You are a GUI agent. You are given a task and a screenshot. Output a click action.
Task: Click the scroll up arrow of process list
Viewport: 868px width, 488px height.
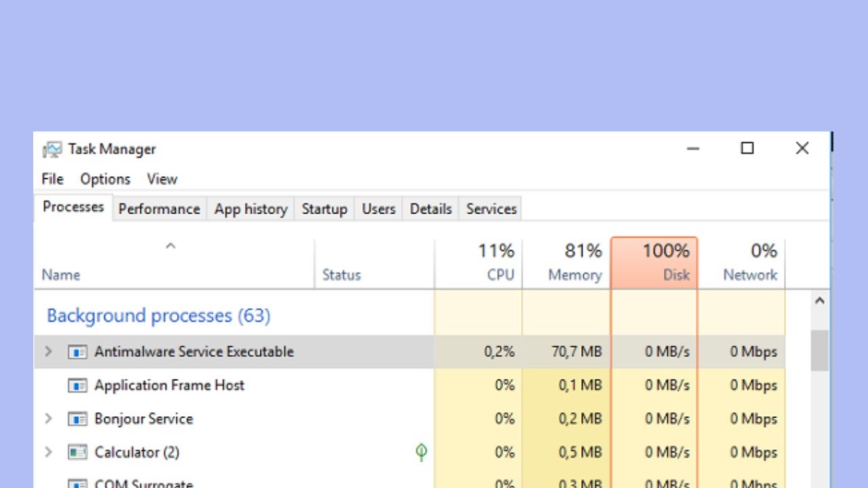point(819,301)
